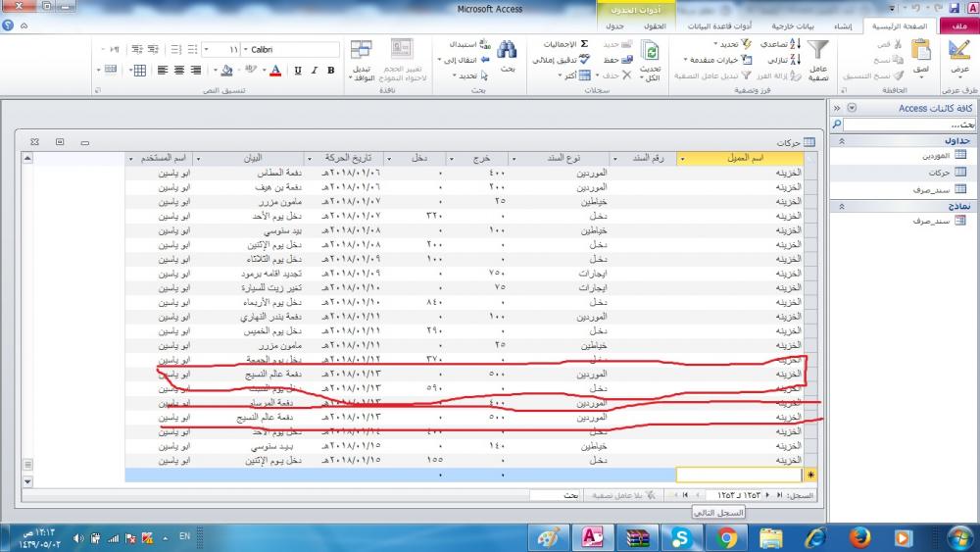Image resolution: width=980 pixels, height=552 pixels.
Task: Click Go To (انتقال إلى) button
Action: coord(464,60)
